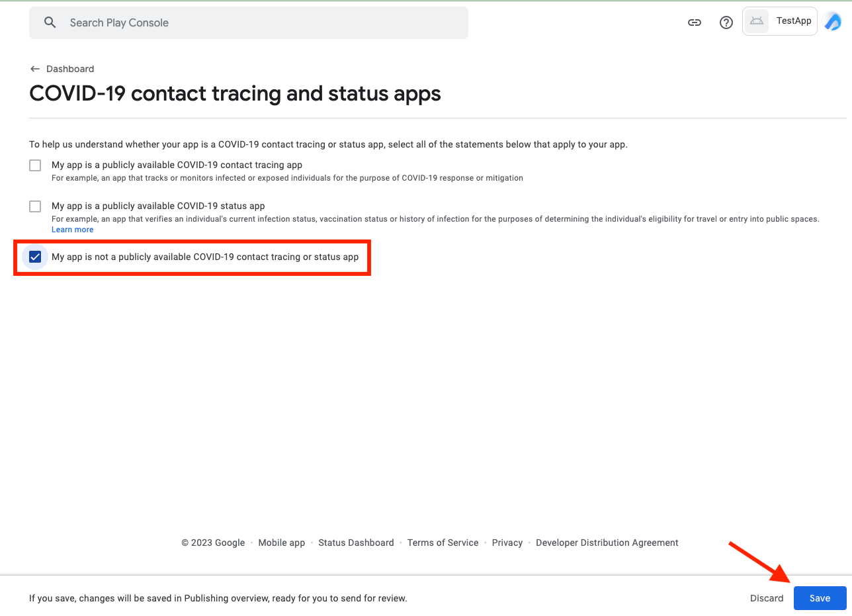Open the Status Dashboard link

point(356,543)
